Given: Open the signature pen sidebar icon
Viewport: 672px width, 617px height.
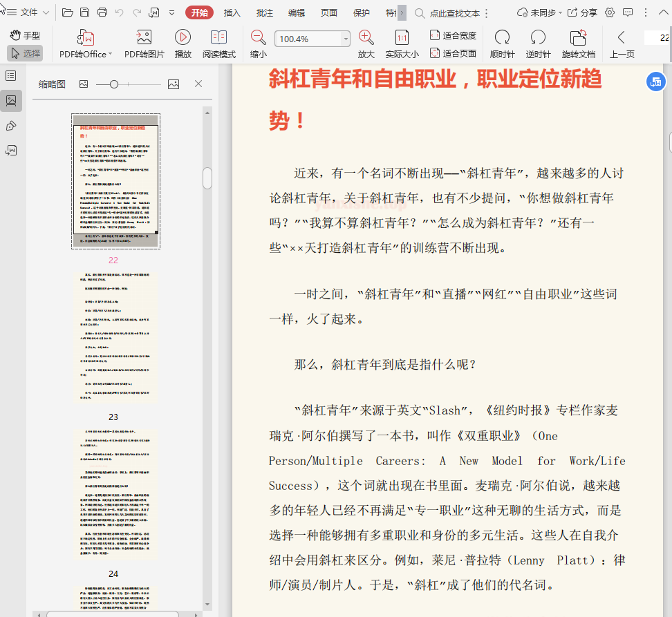Looking at the screenshot, I should [11, 125].
